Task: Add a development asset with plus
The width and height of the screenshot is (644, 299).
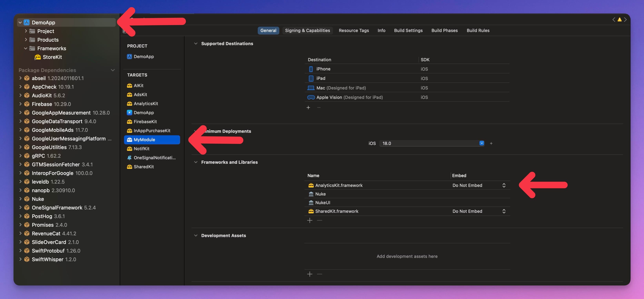Action: (310, 274)
